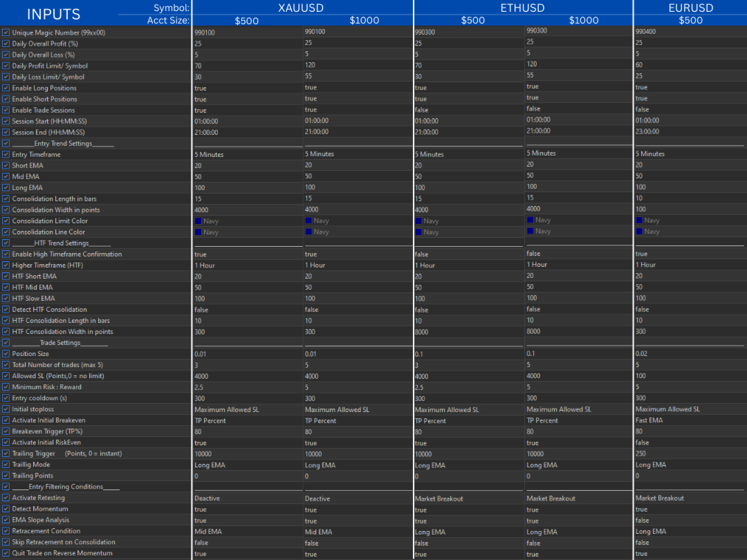Click ETHUSD $1000 Position Size value 0.1
Image resolution: width=747 pixels, height=560 pixels.
click(531, 353)
